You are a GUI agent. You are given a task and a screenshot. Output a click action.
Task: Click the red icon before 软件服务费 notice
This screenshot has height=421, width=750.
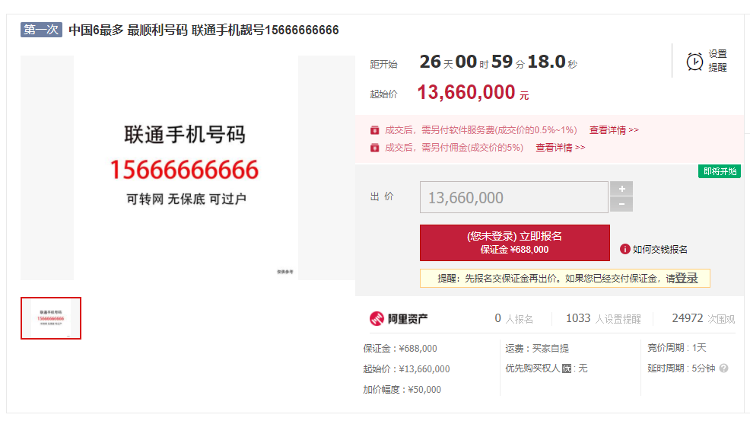[x=375, y=130]
